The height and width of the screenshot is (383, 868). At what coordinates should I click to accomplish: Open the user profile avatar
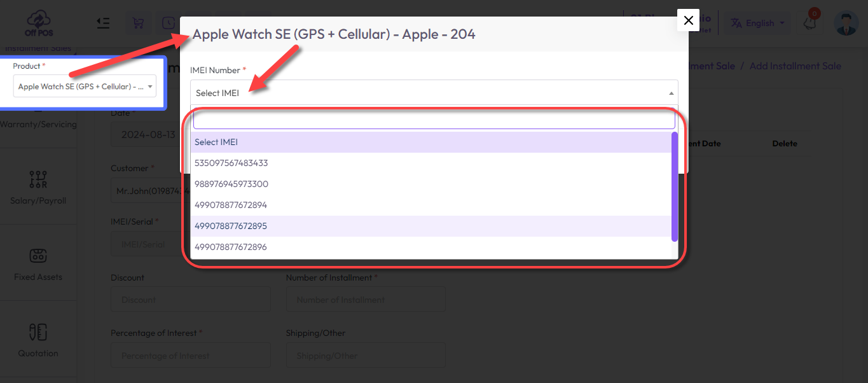coord(846,23)
